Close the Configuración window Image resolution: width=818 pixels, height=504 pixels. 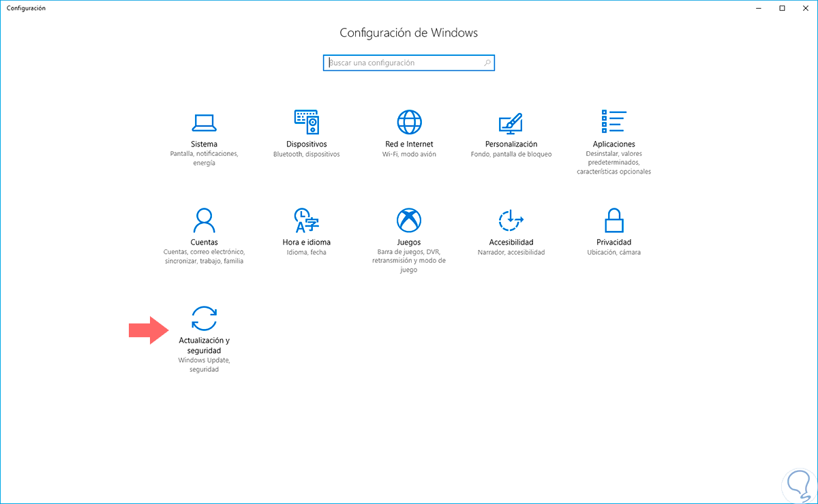[x=804, y=8]
